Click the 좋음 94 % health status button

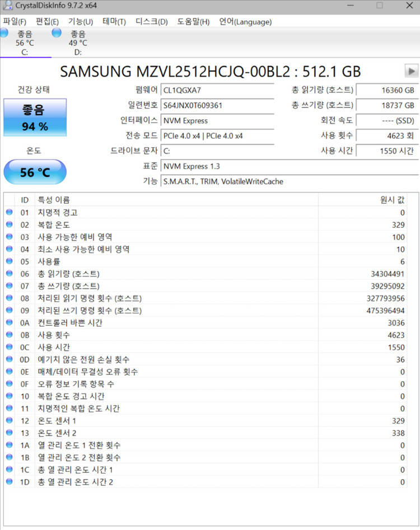[x=35, y=118]
